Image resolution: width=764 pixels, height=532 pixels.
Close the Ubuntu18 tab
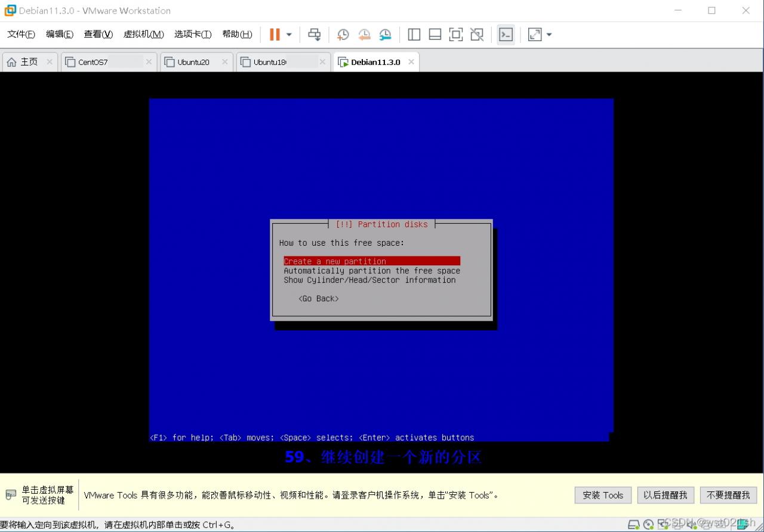click(322, 62)
